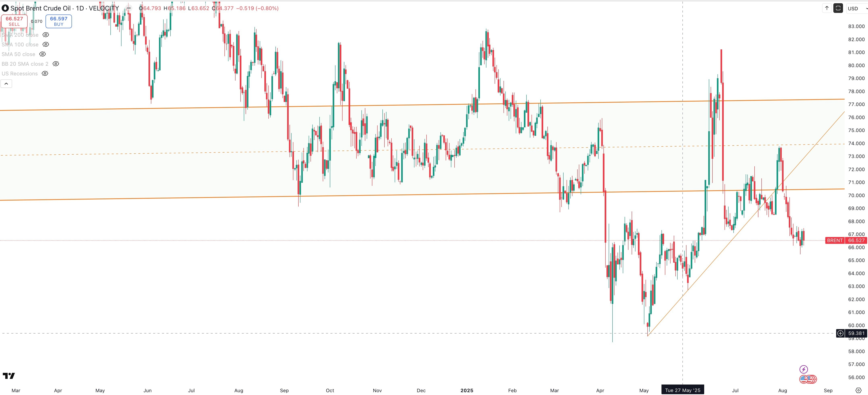Viewport: 868px width, 395px height.
Task: Click the US Recessions legend label
Action: coord(20,74)
